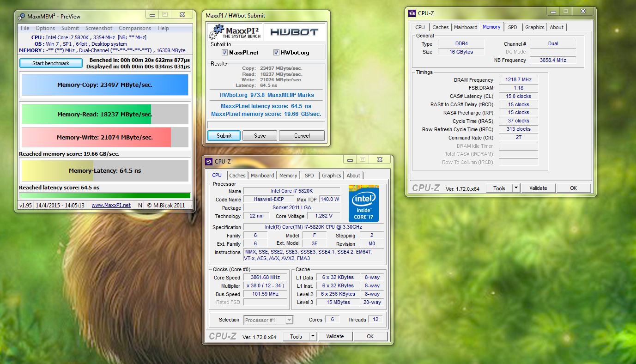The height and width of the screenshot is (364, 636).
Task: Click OK in CPU-Z processor window
Action: click(370, 336)
